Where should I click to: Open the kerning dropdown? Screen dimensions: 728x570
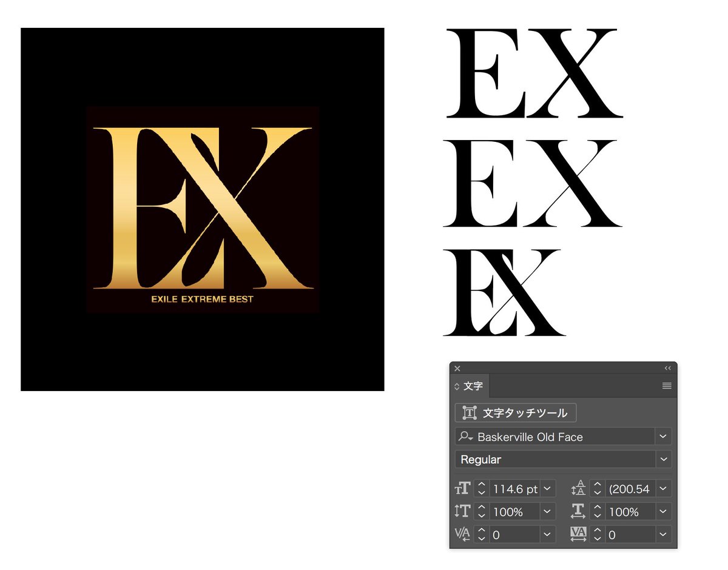click(548, 535)
